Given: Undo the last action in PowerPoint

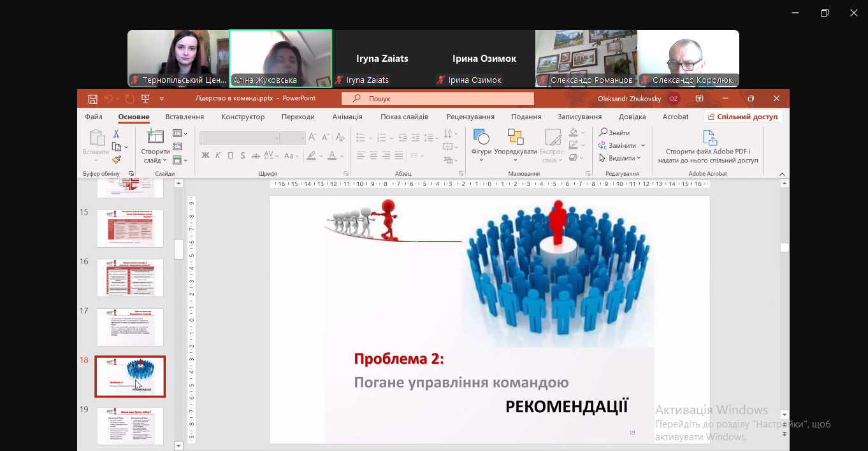Looking at the screenshot, I should pyautogui.click(x=108, y=99).
